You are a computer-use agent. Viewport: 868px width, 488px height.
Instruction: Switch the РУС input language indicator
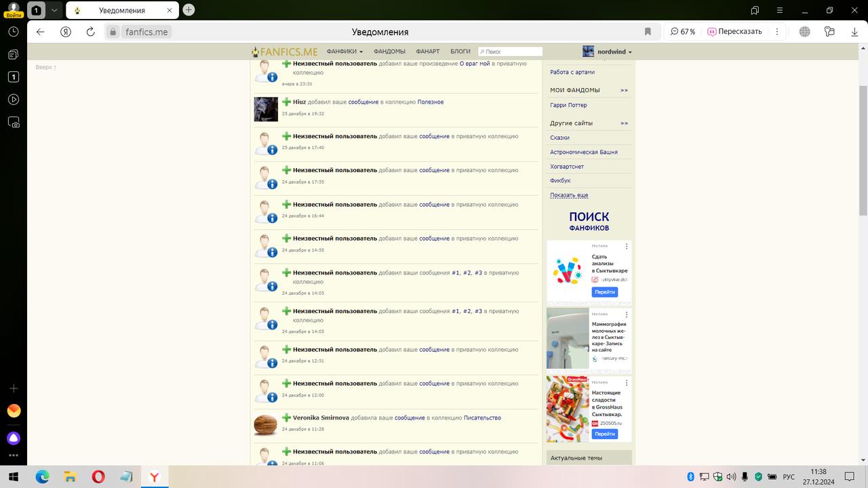tap(789, 476)
